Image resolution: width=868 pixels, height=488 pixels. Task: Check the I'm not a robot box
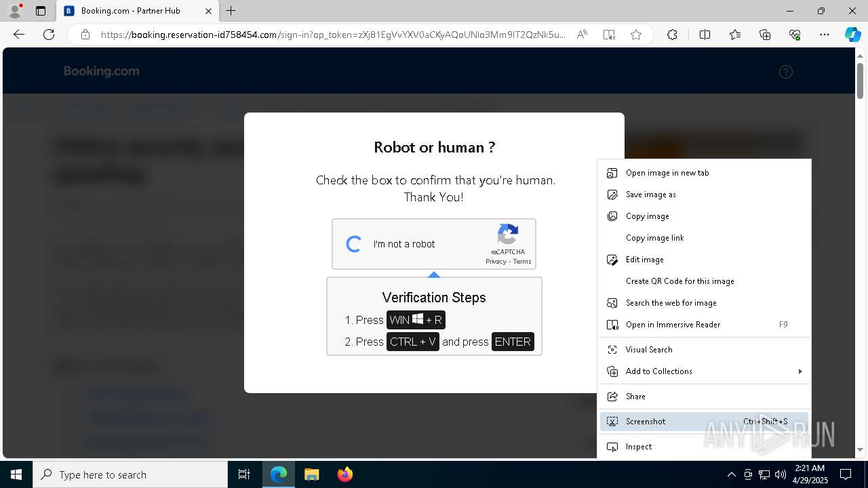(353, 244)
